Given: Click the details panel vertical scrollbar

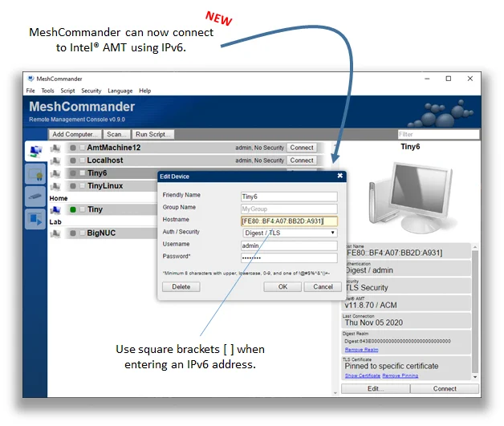Looking at the screenshot, I should [475, 311].
